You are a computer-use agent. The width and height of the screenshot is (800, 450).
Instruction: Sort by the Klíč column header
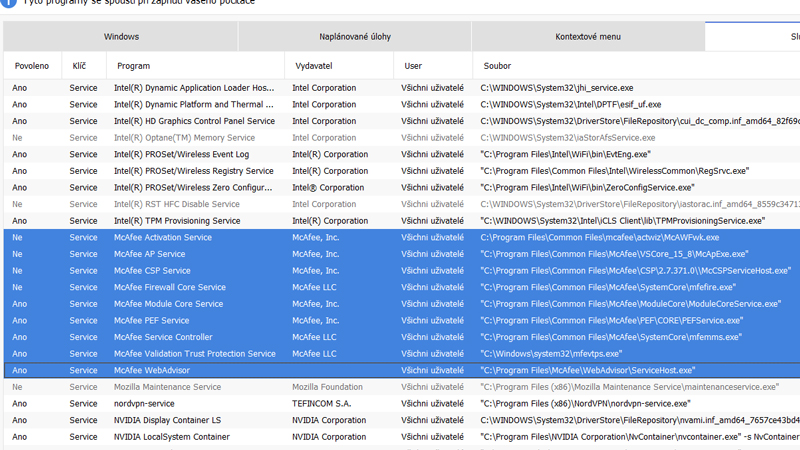point(79,66)
